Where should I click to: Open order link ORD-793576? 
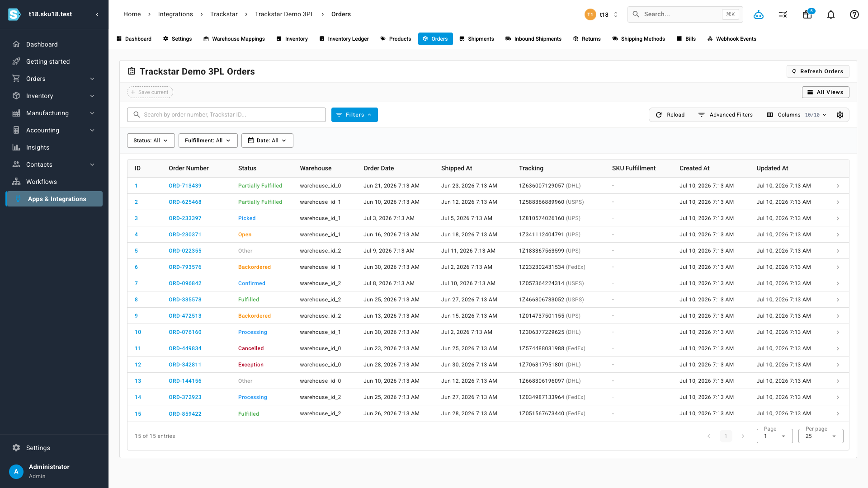click(185, 267)
